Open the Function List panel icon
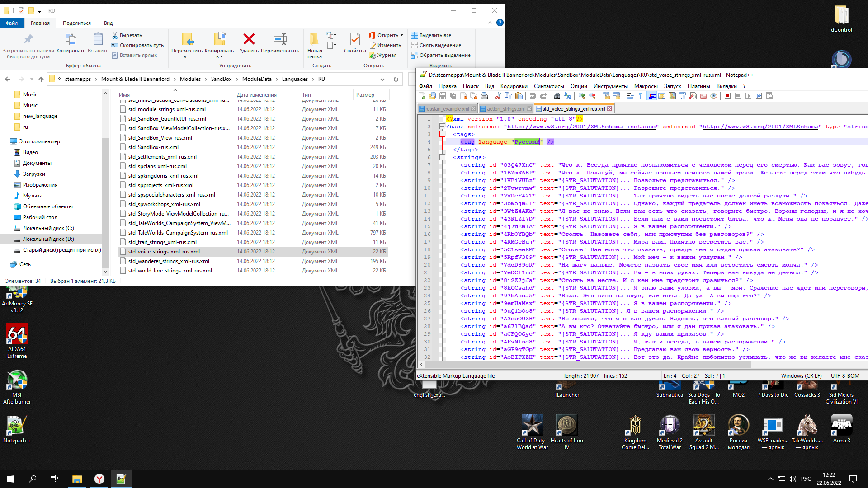 [x=693, y=96]
